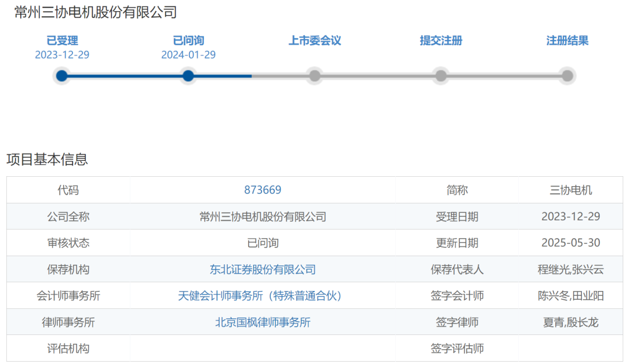Click the 评估机构 label cell
Screen dimensions: 626x364
coord(68,348)
